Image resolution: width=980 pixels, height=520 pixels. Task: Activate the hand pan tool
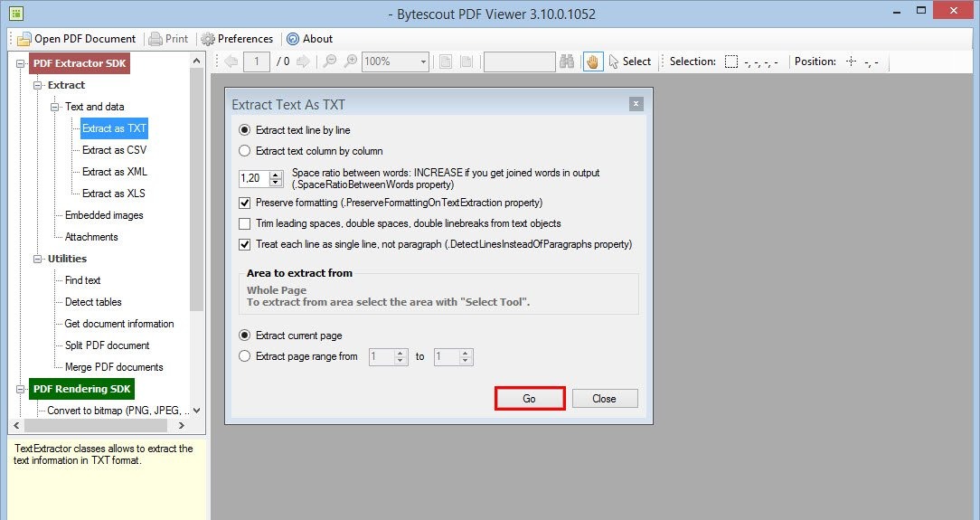point(593,61)
